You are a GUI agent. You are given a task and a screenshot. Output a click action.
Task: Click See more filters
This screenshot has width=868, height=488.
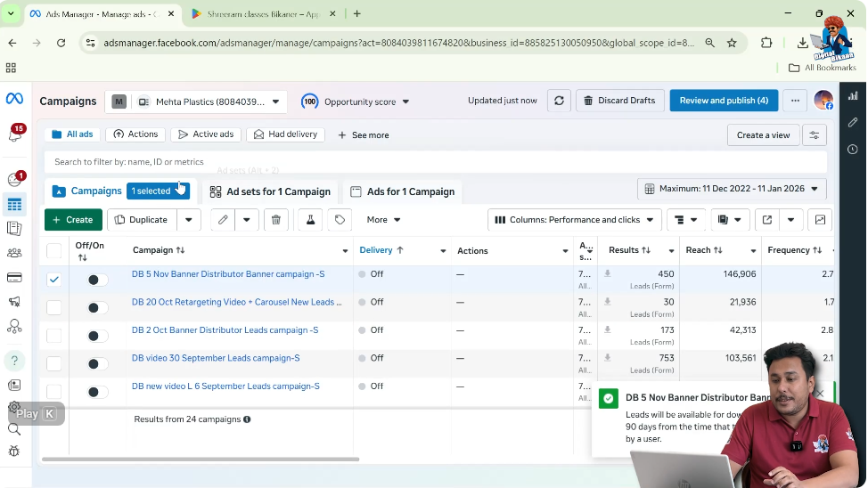[x=363, y=135]
